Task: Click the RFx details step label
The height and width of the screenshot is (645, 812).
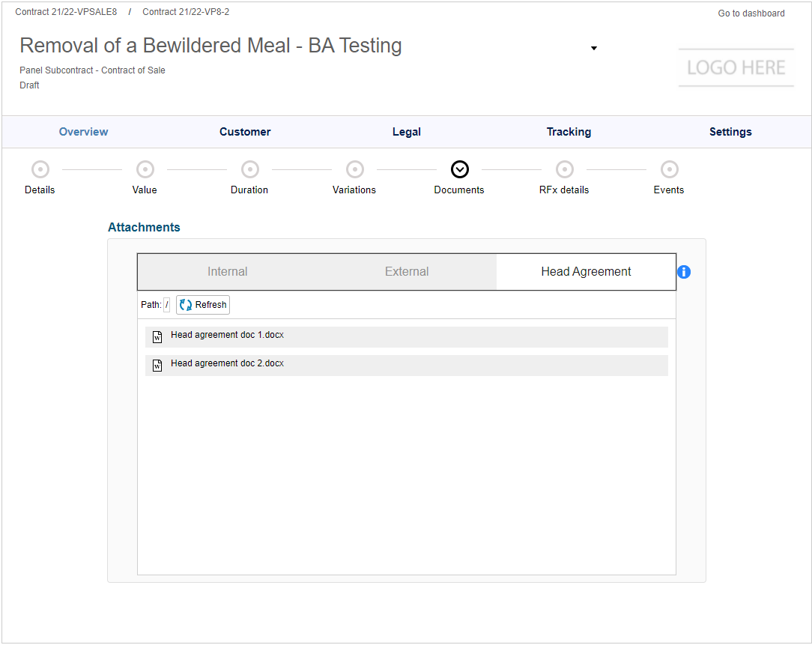Action: (564, 190)
